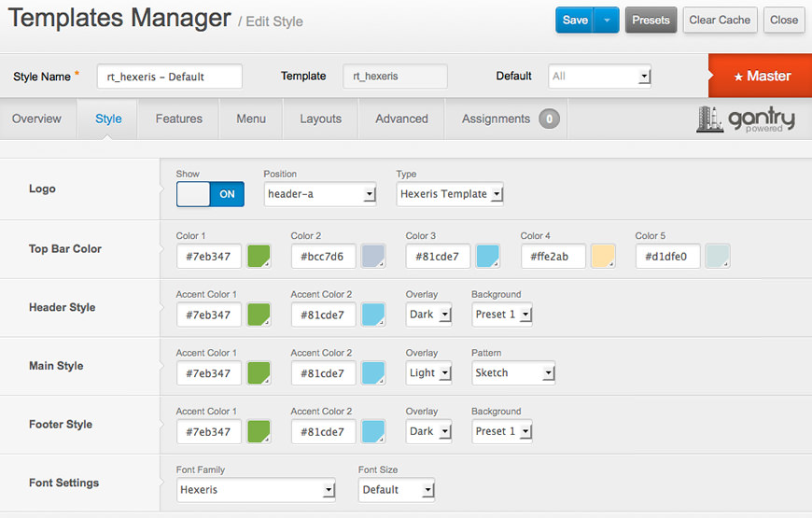Open the Layouts tab
Screen dimensions: 812x518
click(320, 119)
